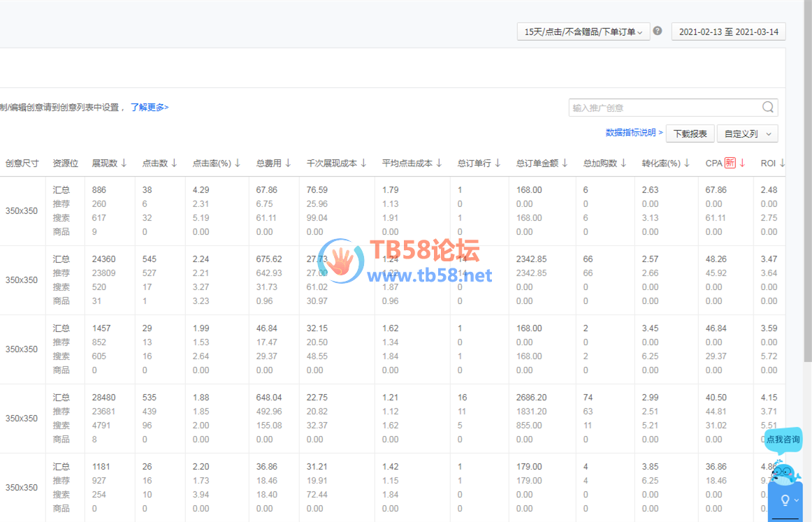This screenshot has height=522, width=812.
Task: Select the 74 总加购数 cell
Action: 588,397
